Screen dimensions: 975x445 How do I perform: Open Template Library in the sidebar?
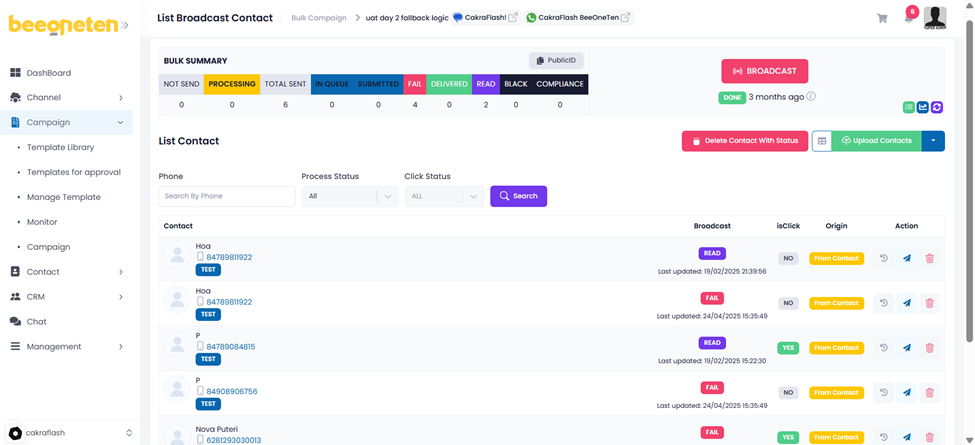60,147
